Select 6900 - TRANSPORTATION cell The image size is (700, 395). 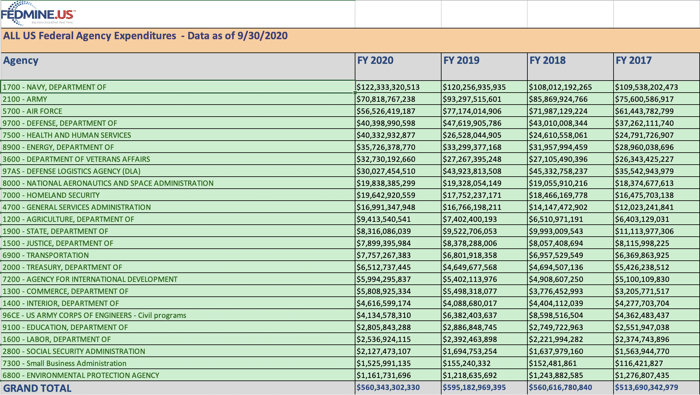point(178,256)
